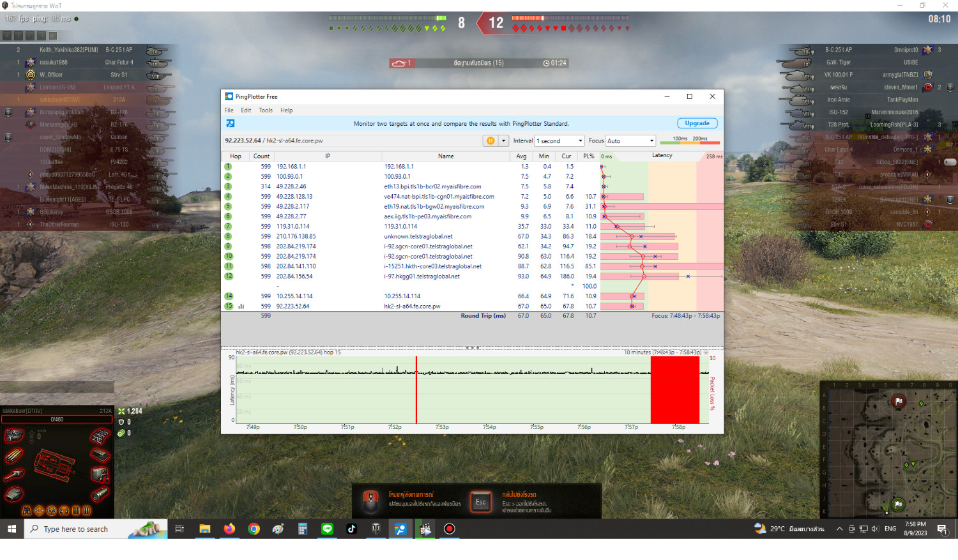Open the Edit menu in PingPlotter
Image resolution: width=958 pixels, height=560 pixels.
tap(246, 110)
